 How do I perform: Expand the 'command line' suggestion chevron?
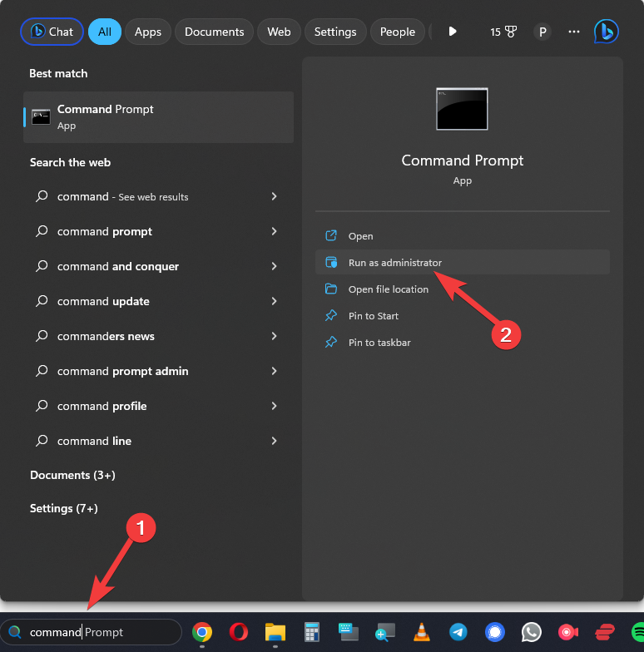point(274,441)
